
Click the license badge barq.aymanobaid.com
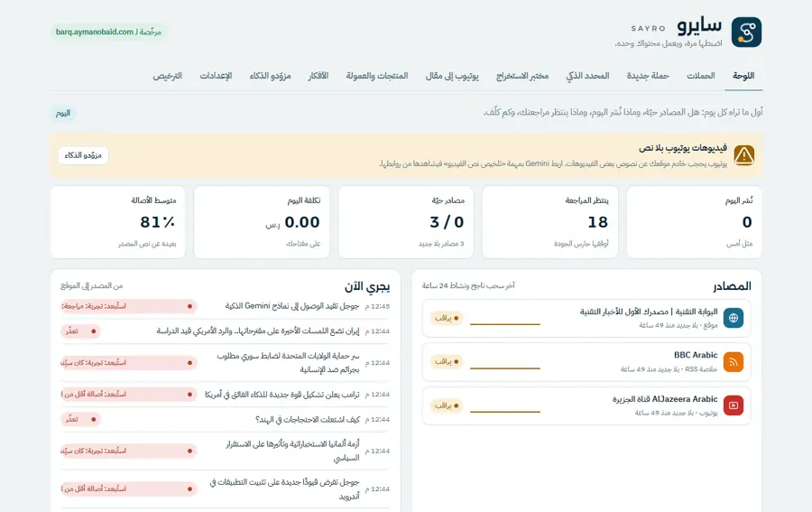[x=108, y=32]
